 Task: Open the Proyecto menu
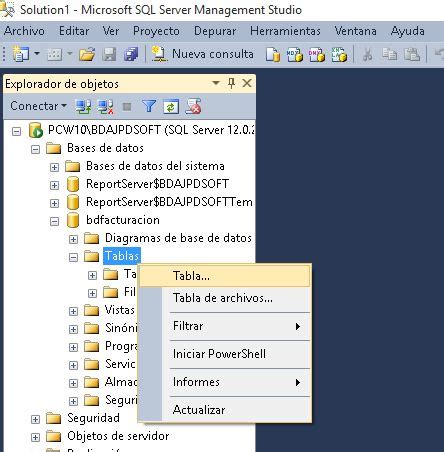(156, 31)
